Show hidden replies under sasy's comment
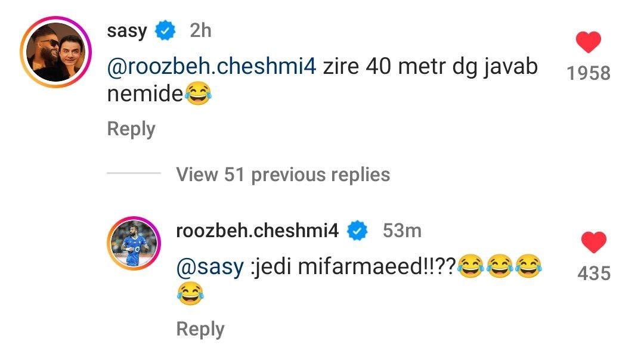644x345 pixels. pyautogui.click(x=282, y=175)
